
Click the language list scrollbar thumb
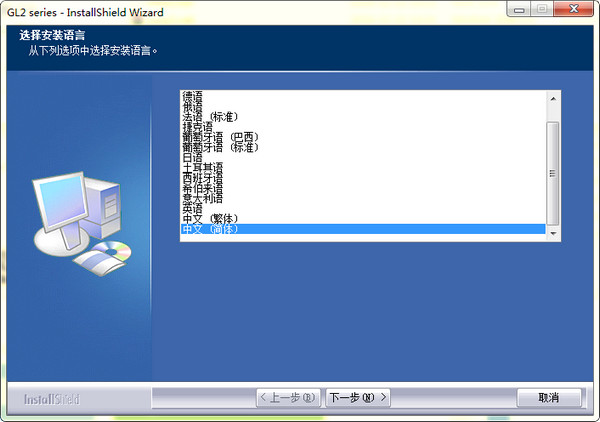(x=553, y=173)
